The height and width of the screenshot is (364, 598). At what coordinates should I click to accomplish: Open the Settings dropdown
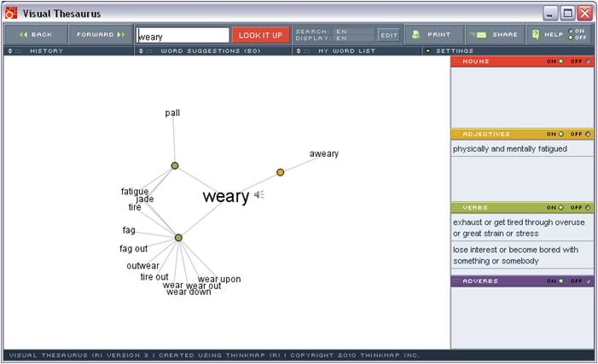coord(427,51)
